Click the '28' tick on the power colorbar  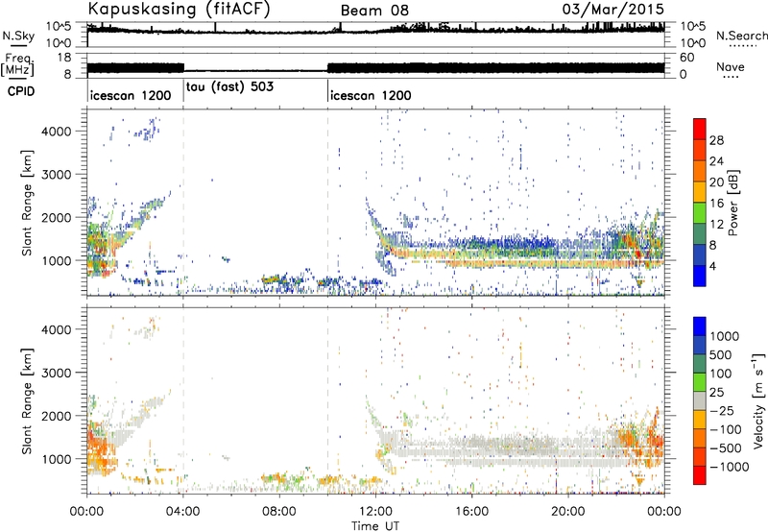(716, 140)
